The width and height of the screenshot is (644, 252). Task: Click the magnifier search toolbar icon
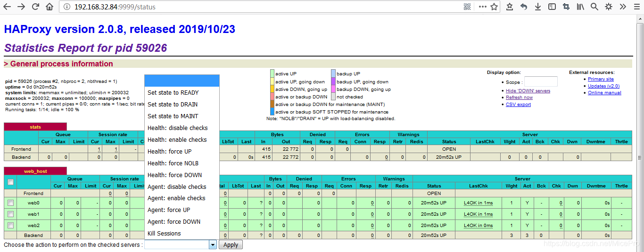pyautogui.click(x=594, y=7)
